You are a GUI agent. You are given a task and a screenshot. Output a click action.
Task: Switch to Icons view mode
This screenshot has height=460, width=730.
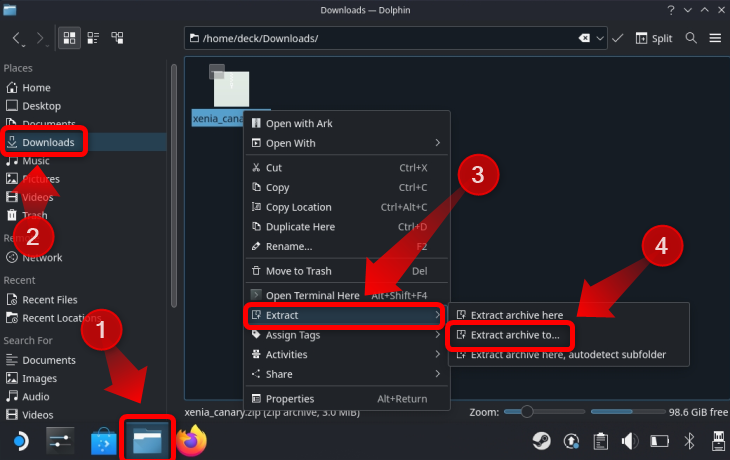pos(69,38)
